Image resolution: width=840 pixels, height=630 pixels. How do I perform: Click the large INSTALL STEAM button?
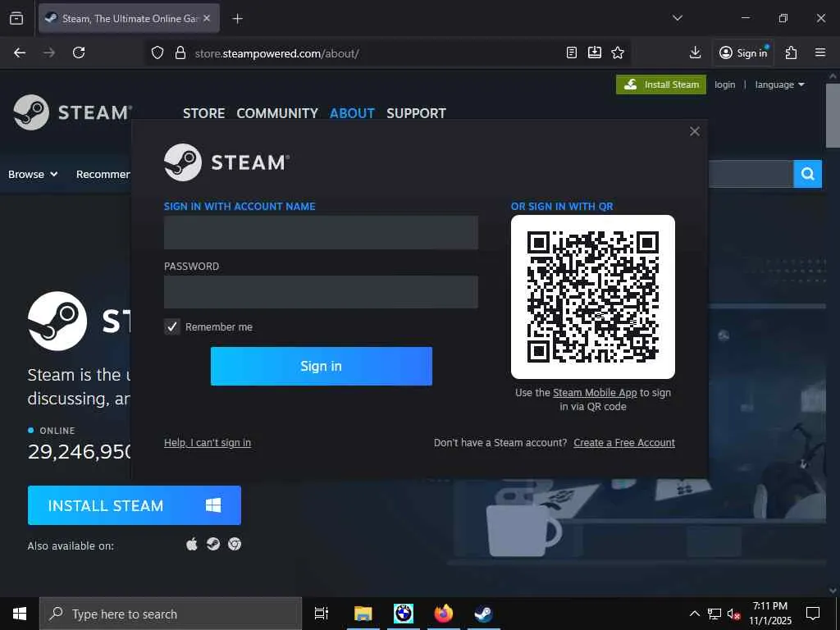point(135,505)
